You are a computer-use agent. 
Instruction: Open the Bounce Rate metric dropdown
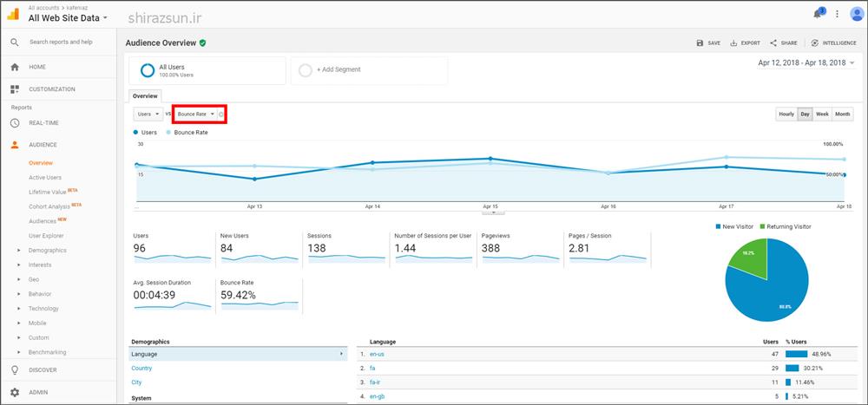point(195,114)
